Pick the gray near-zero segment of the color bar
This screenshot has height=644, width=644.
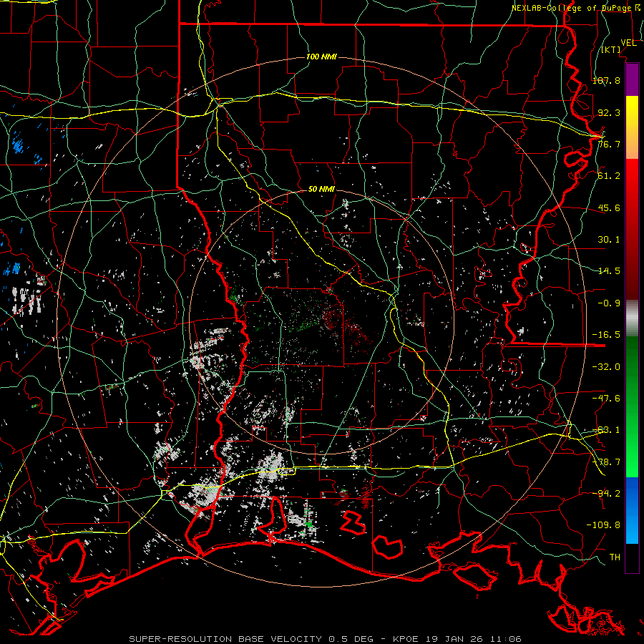click(632, 318)
